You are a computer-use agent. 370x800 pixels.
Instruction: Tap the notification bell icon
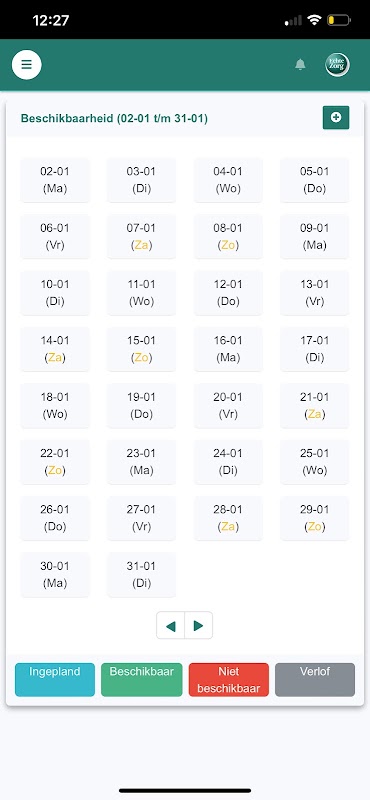tap(300, 65)
